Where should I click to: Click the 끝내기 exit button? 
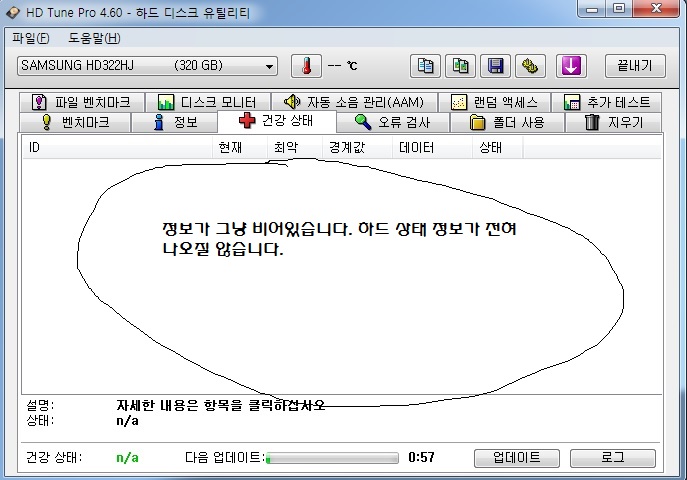pyautogui.click(x=635, y=66)
